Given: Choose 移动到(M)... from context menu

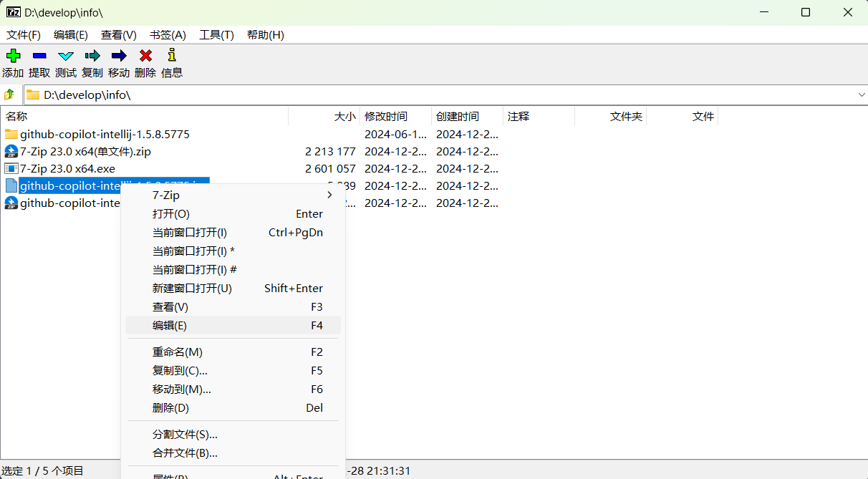Looking at the screenshot, I should [x=233, y=389].
